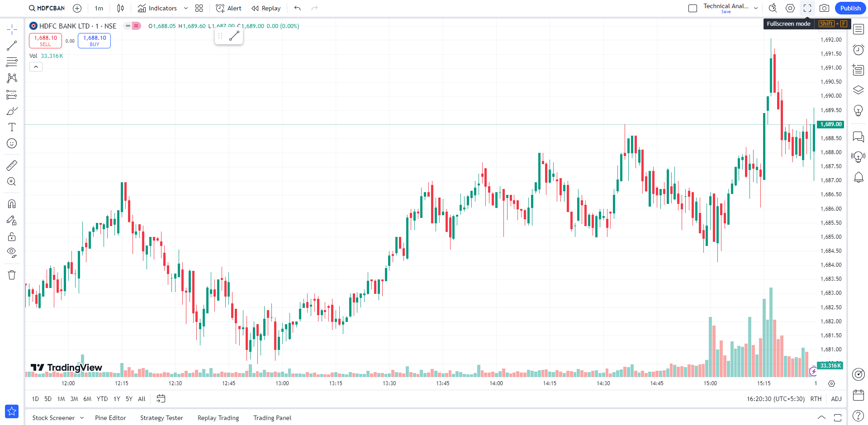Create an Alert
This screenshot has width=868, height=425.
(x=228, y=8)
